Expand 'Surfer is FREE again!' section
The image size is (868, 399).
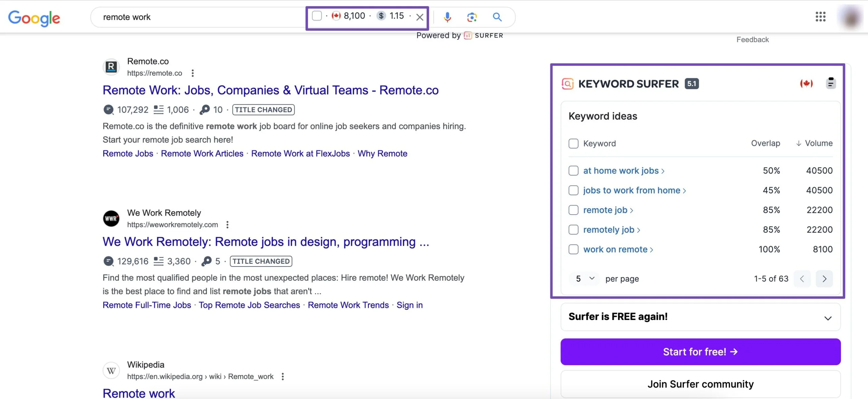[x=828, y=318]
